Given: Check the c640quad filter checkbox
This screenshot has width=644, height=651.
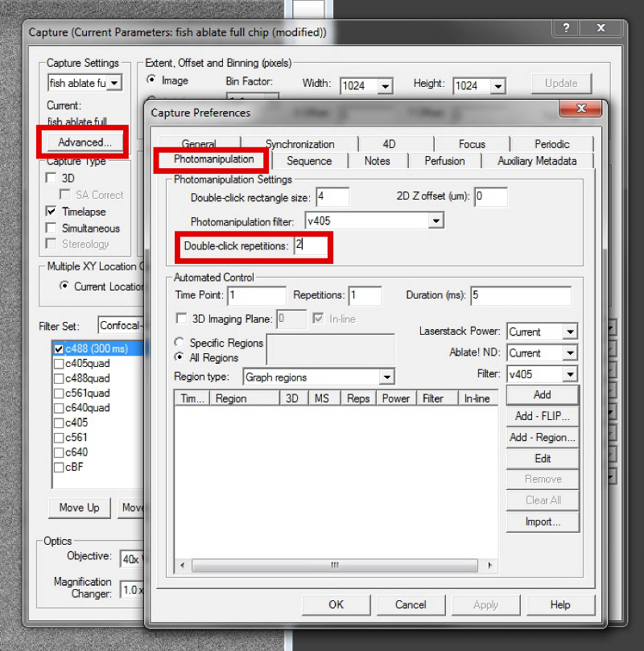Looking at the screenshot, I should point(59,408).
